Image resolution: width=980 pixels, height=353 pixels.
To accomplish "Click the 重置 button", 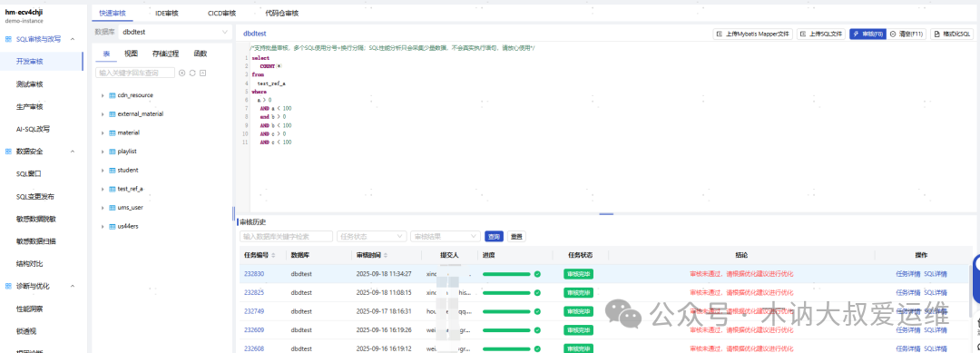I will pos(516,237).
